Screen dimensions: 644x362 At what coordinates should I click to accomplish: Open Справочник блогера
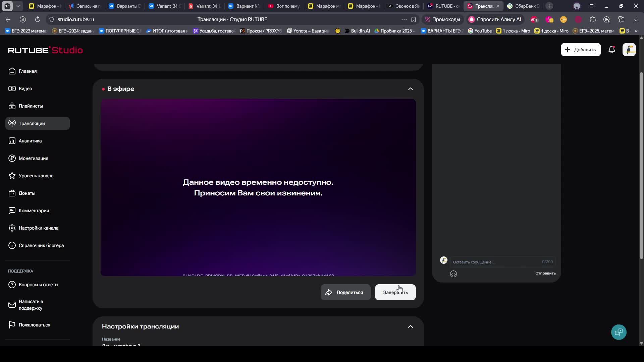pyautogui.click(x=38, y=245)
